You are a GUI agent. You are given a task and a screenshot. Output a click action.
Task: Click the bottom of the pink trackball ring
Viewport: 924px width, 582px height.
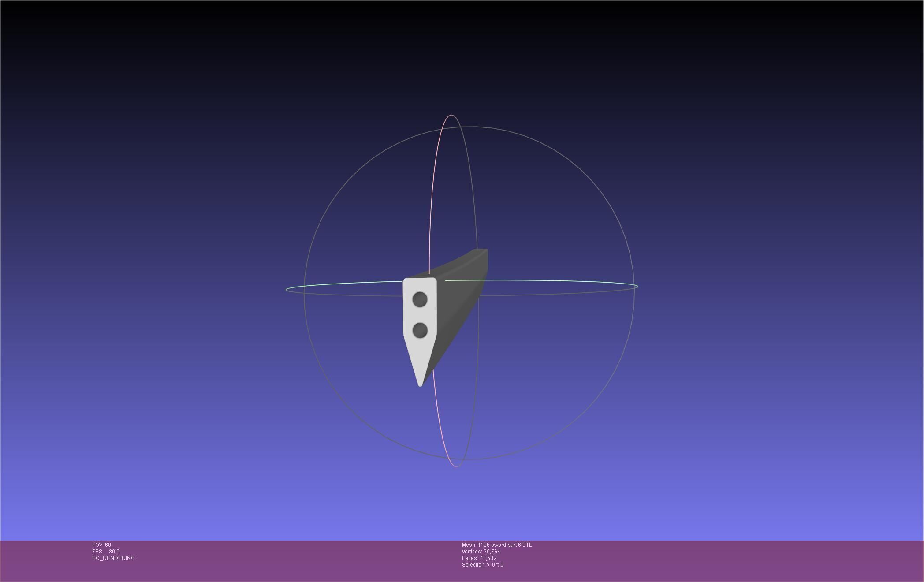coord(455,466)
